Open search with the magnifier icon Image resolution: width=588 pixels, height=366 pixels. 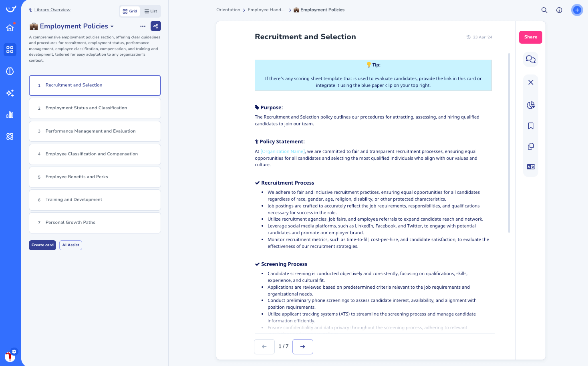click(544, 10)
